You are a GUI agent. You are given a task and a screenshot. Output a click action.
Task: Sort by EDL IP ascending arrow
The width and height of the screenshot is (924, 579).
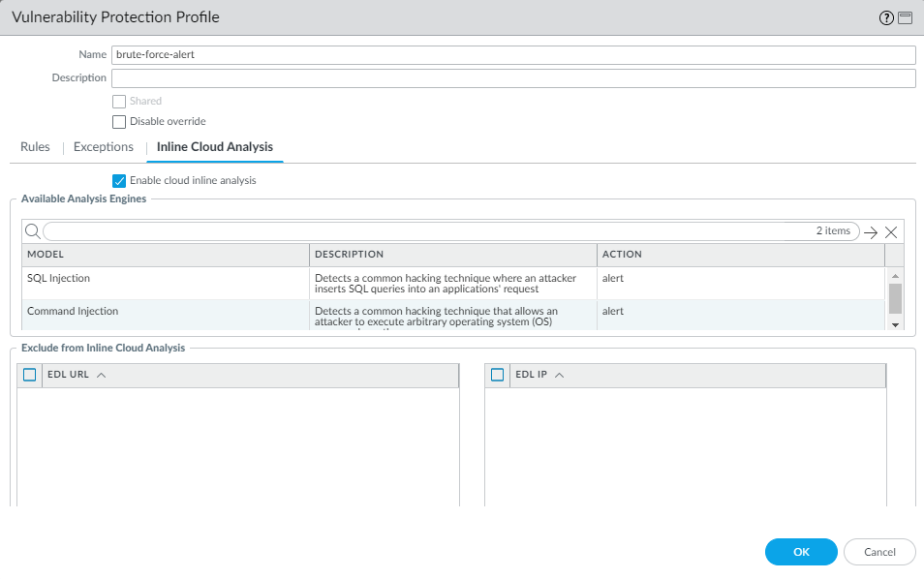(x=559, y=376)
